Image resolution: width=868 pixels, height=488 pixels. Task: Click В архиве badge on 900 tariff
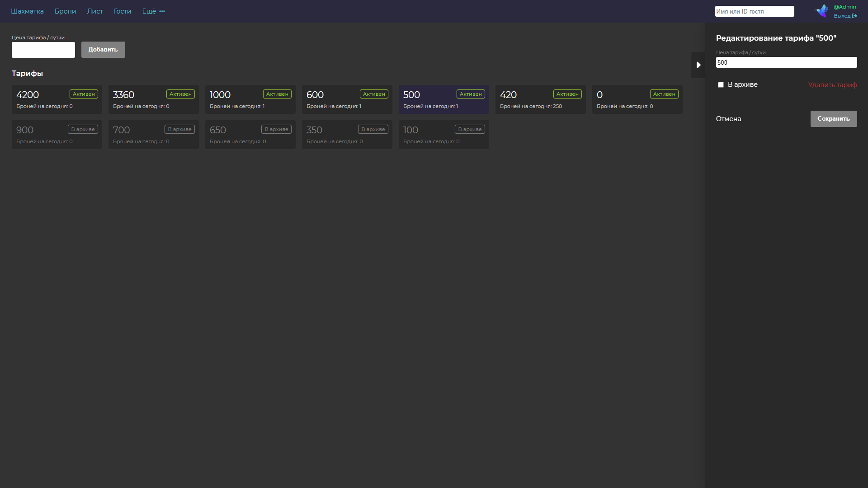pos(83,129)
